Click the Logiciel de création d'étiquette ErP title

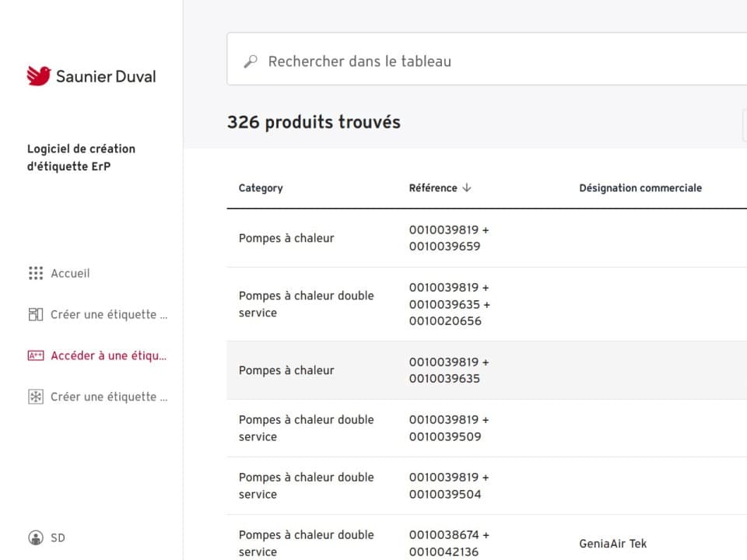point(81,157)
